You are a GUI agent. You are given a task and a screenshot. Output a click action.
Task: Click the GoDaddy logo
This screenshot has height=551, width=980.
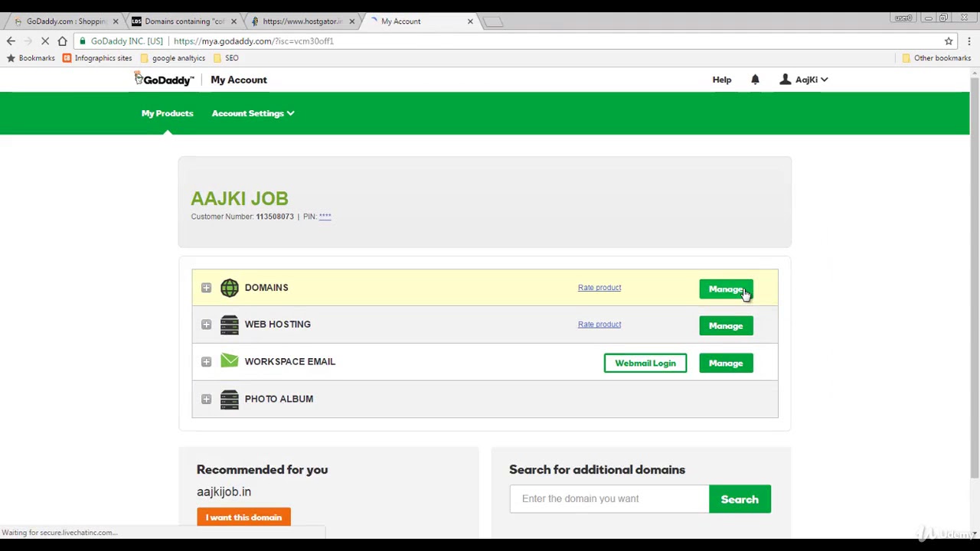coord(164,79)
